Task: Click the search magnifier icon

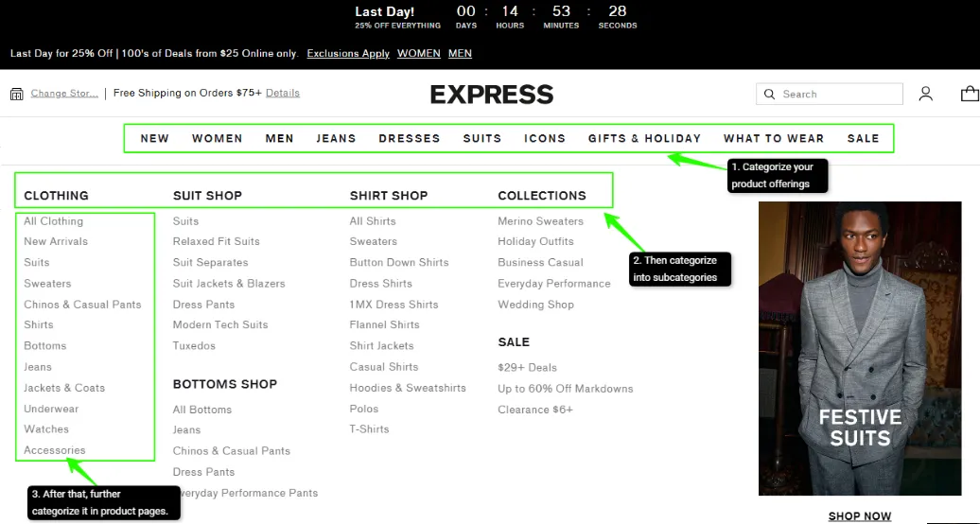Action: click(x=769, y=94)
